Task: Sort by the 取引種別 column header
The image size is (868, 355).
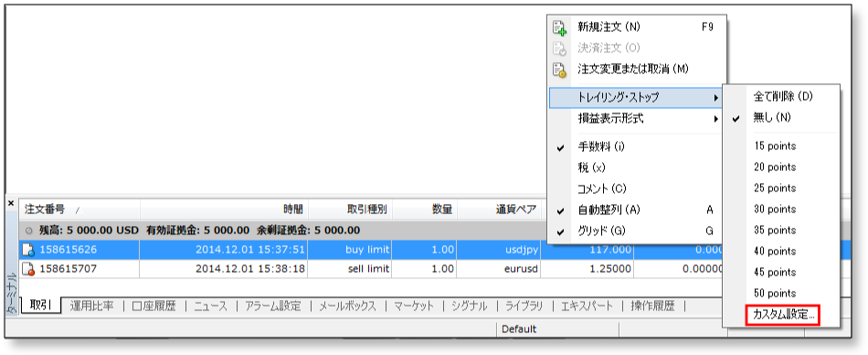Action: tap(350, 210)
